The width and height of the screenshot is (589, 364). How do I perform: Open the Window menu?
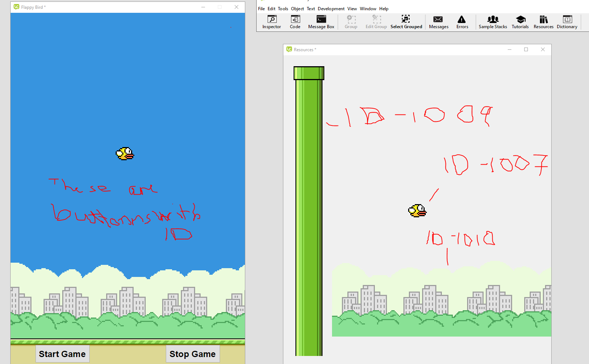(368, 9)
